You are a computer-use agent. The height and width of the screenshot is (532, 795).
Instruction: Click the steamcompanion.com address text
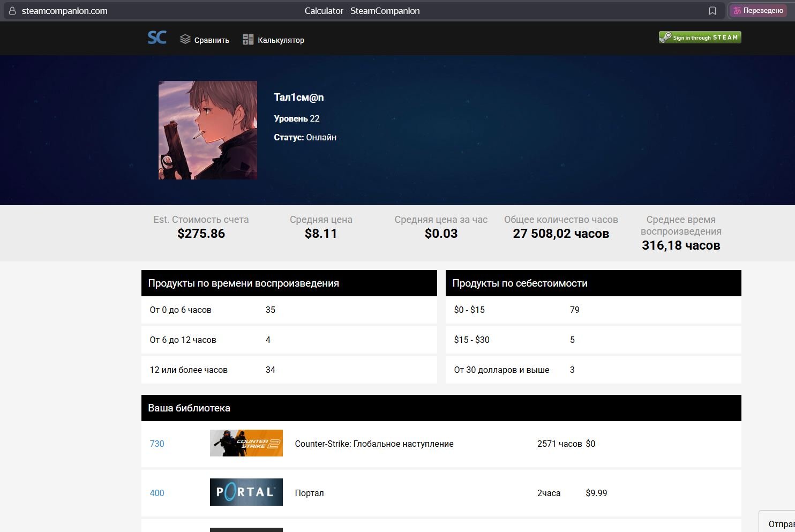(x=64, y=11)
